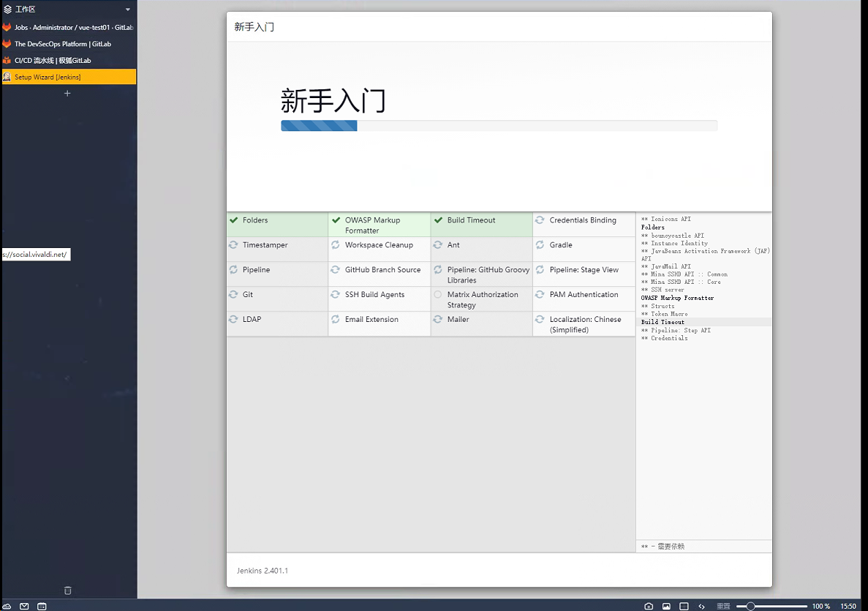Click the spinner beside Pipeline: GitHub Groovy Libraries
The height and width of the screenshot is (611, 868).
pyautogui.click(x=438, y=269)
